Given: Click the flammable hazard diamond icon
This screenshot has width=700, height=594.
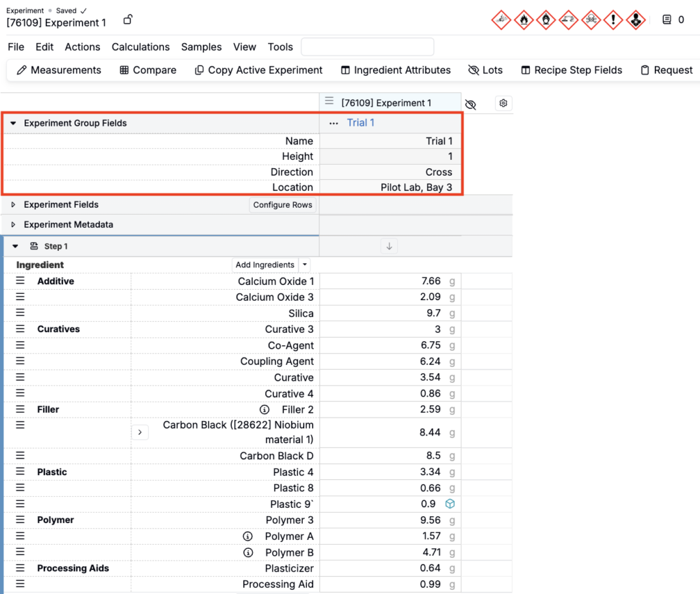Looking at the screenshot, I should pos(524,21).
